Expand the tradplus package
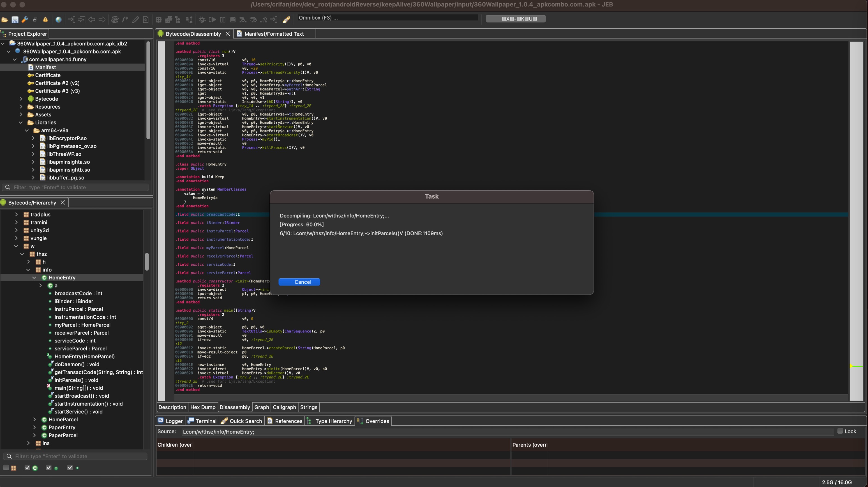The height and width of the screenshot is (487, 868). pyautogui.click(x=16, y=215)
